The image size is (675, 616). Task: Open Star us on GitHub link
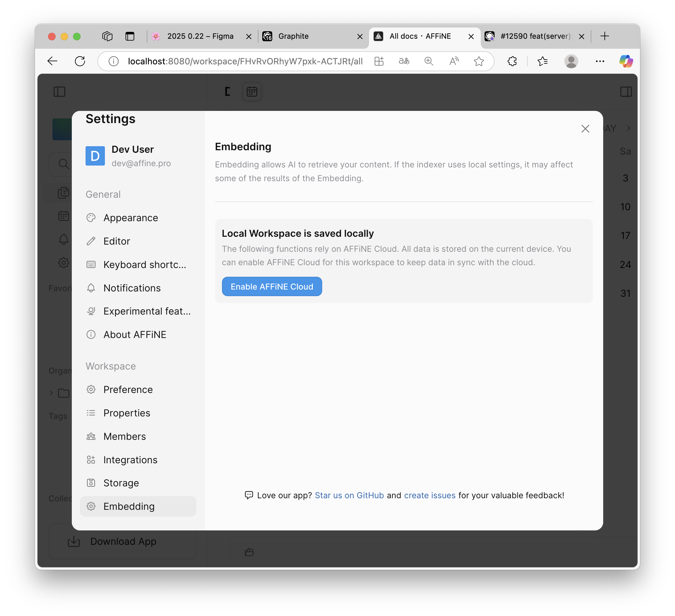click(349, 495)
